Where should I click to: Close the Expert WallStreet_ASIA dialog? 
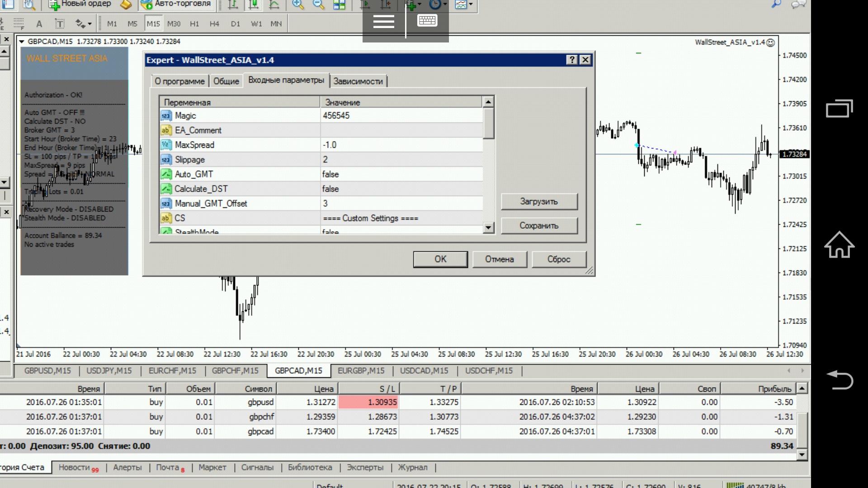click(x=585, y=60)
